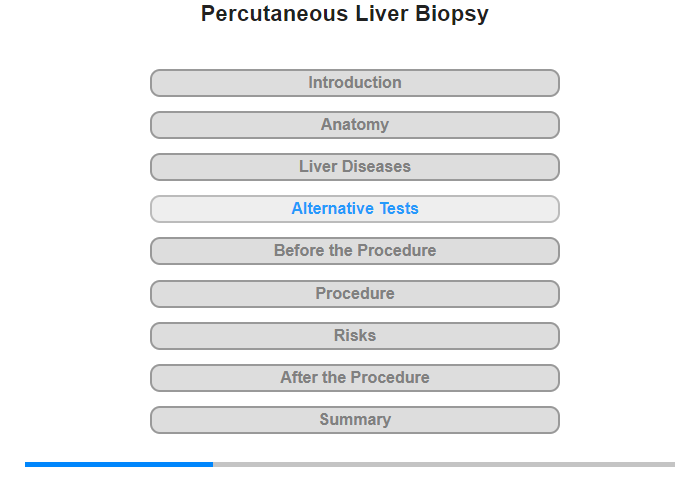Select the blue Alternative Tests label text
The width and height of the screenshot is (700, 480).
pyautogui.click(x=355, y=209)
